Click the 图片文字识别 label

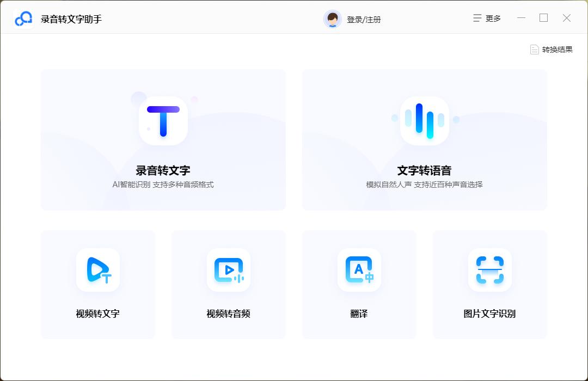click(x=489, y=314)
